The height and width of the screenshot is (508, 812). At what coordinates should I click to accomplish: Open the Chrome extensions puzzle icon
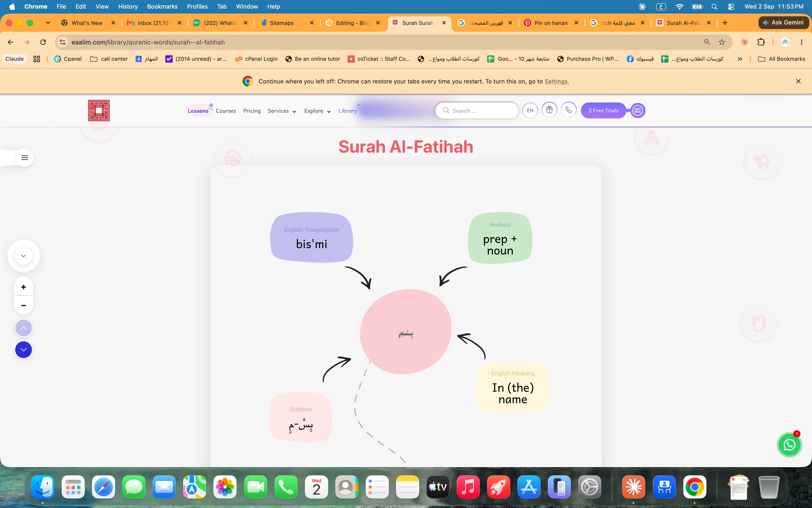pyautogui.click(x=761, y=42)
